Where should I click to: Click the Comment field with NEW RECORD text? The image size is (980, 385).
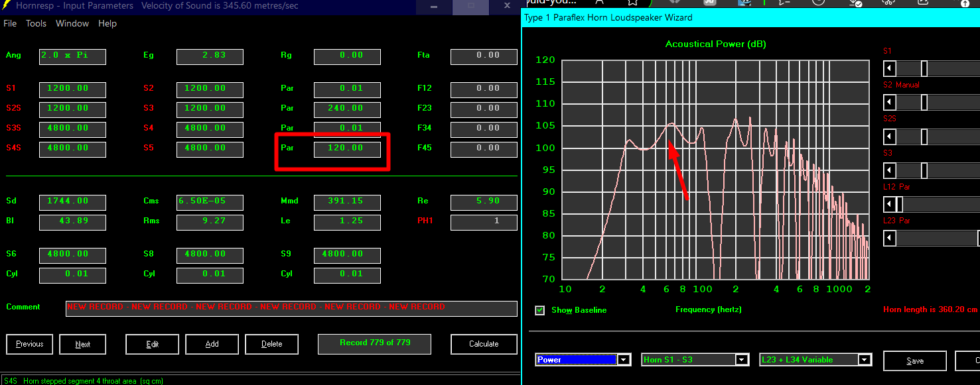tap(291, 308)
